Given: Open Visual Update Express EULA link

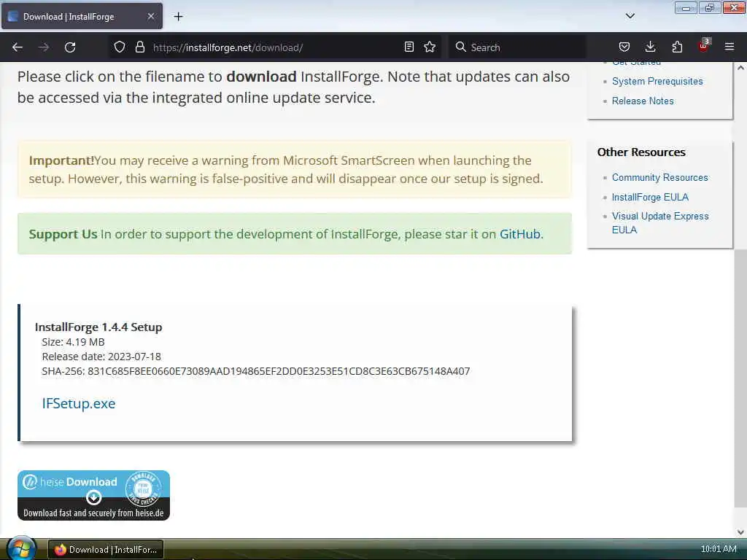Looking at the screenshot, I should pyautogui.click(x=660, y=223).
